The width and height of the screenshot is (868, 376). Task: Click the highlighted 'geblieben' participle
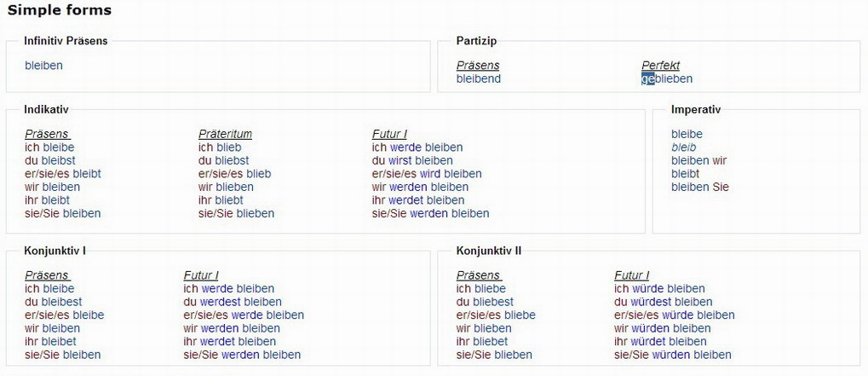click(x=667, y=79)
